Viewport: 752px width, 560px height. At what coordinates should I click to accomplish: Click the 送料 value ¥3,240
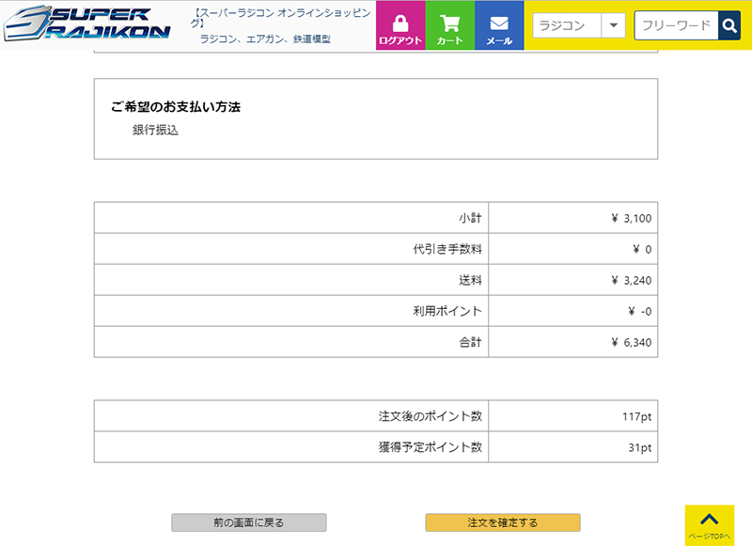point(631,280)
